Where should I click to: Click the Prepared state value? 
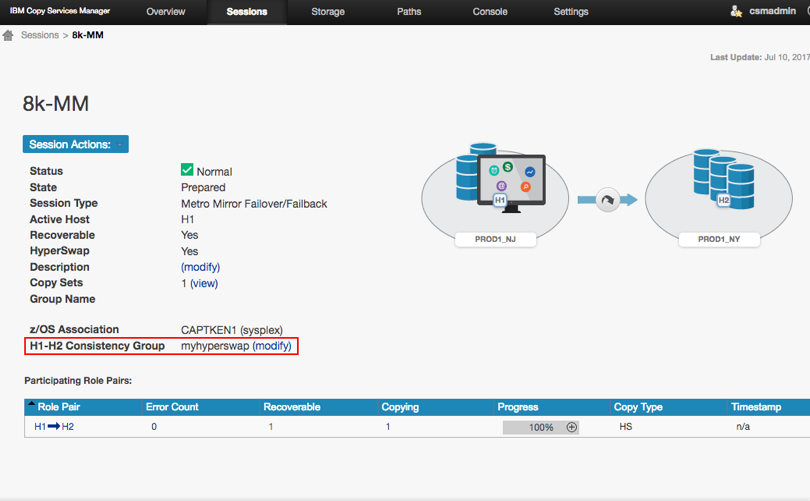203,187
